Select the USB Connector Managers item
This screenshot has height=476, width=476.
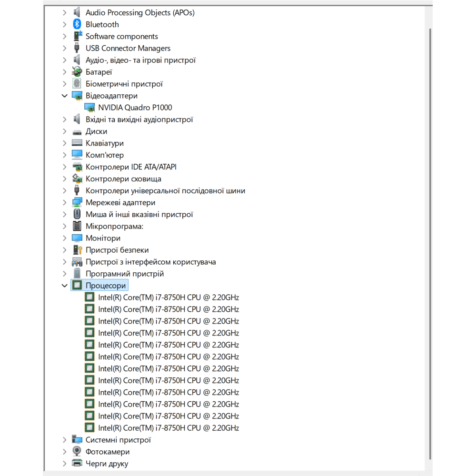click(128, 48)
